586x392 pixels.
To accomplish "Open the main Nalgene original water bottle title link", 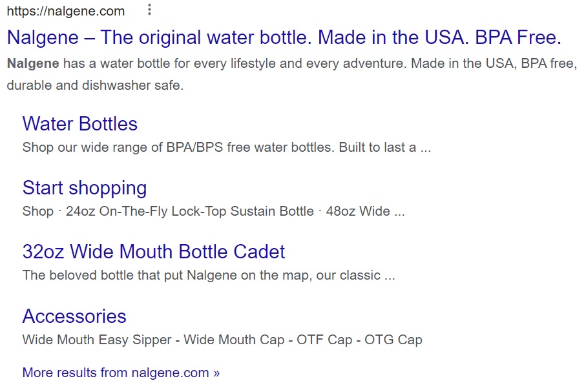I will [x=284, y=37].
